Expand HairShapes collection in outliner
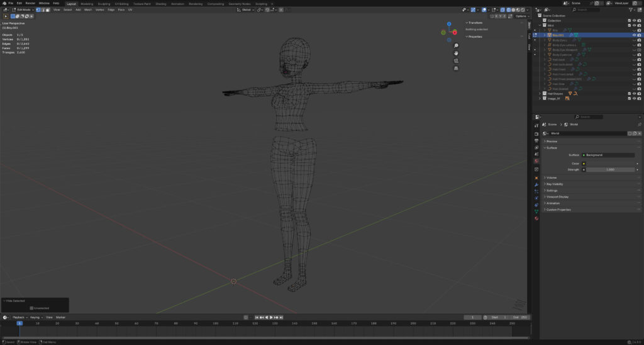 tap(540, 94)
